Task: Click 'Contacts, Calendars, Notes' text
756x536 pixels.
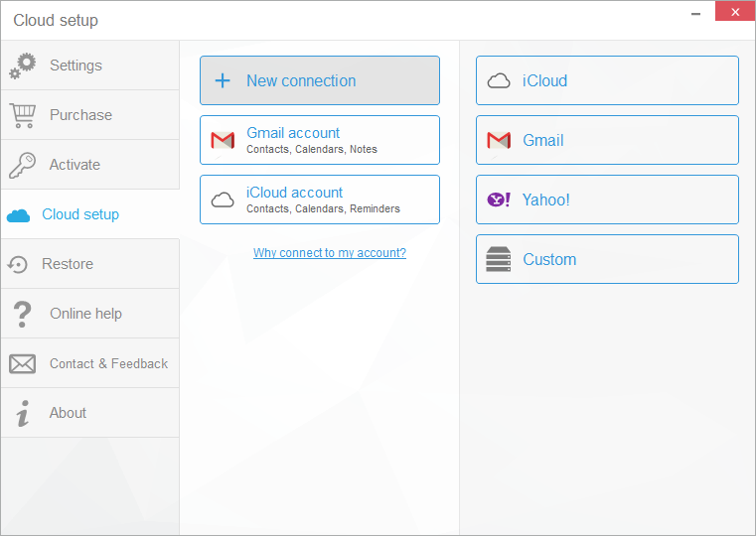Action: point(312,149)
